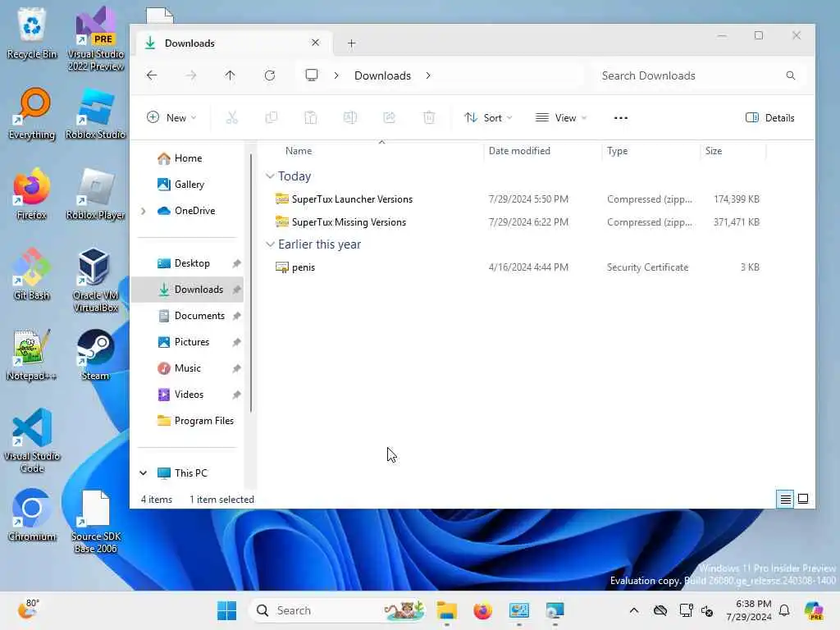Viewport: 840px width, 630px height.
Task: Open the See more ellipsis menu
Action: [x=620, y=118]
